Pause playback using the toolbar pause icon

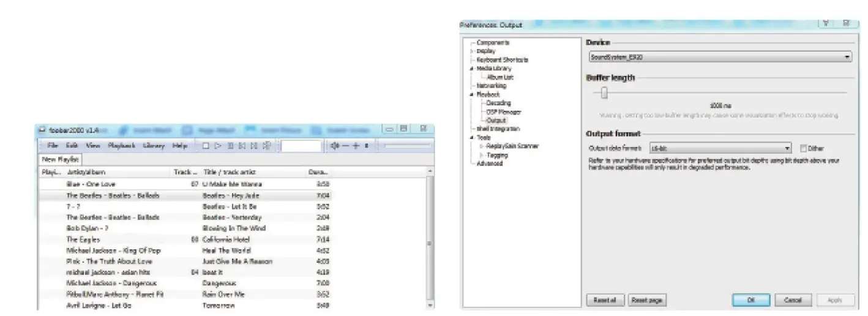[230, 146]
